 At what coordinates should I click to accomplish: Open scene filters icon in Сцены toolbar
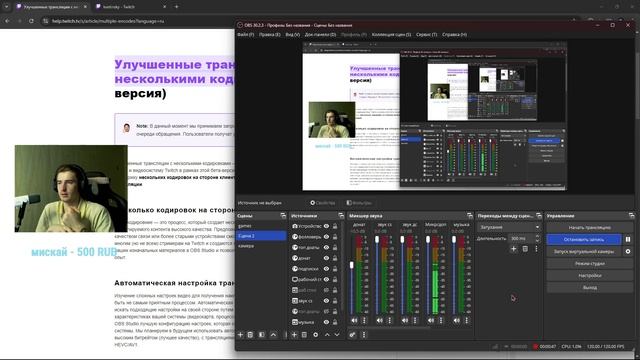pos(262,335)
